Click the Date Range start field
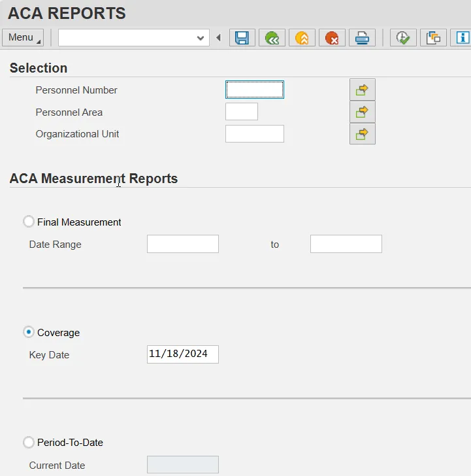 (x=182, y=244)
